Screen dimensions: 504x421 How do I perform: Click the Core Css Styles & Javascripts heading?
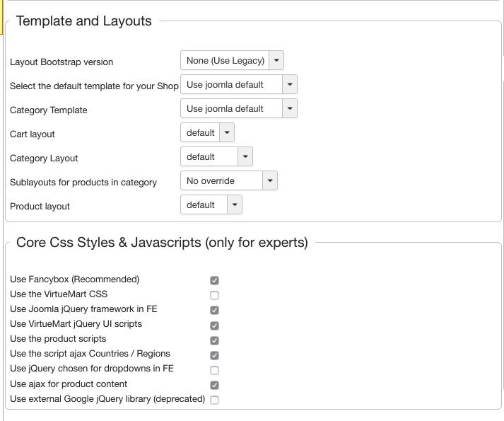click(162, 243)
